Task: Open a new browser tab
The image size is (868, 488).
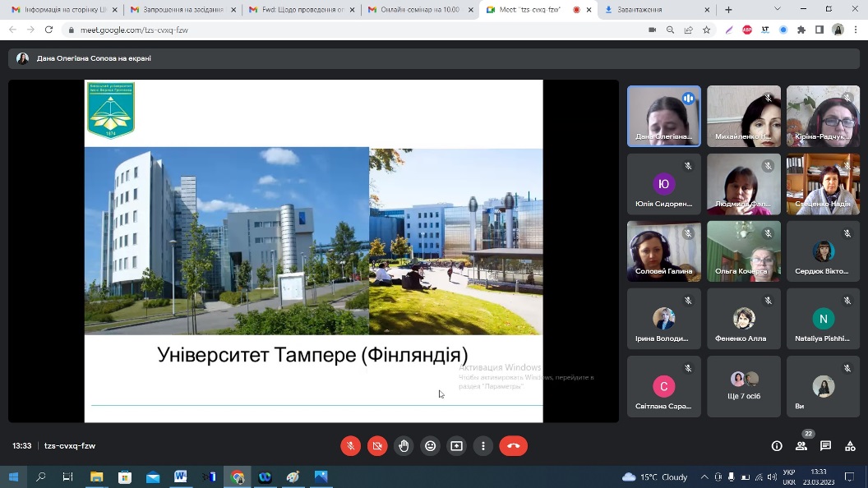Action: [x=728, y=10]
